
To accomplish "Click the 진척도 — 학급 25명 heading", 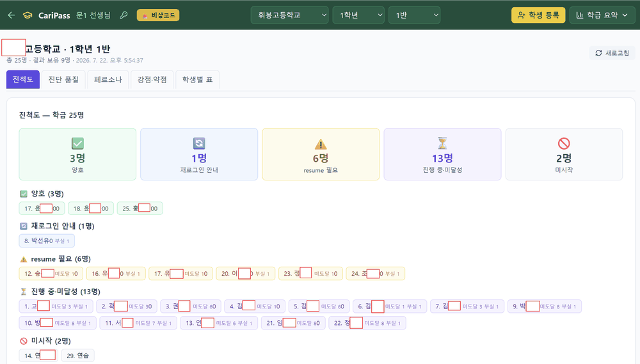I will pos(51,115).
